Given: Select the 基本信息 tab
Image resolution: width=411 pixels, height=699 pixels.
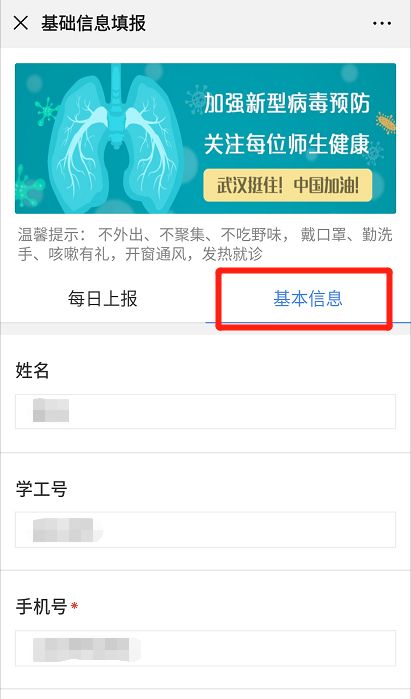Looking at the screenshot, I should click(x=308, y=299).
